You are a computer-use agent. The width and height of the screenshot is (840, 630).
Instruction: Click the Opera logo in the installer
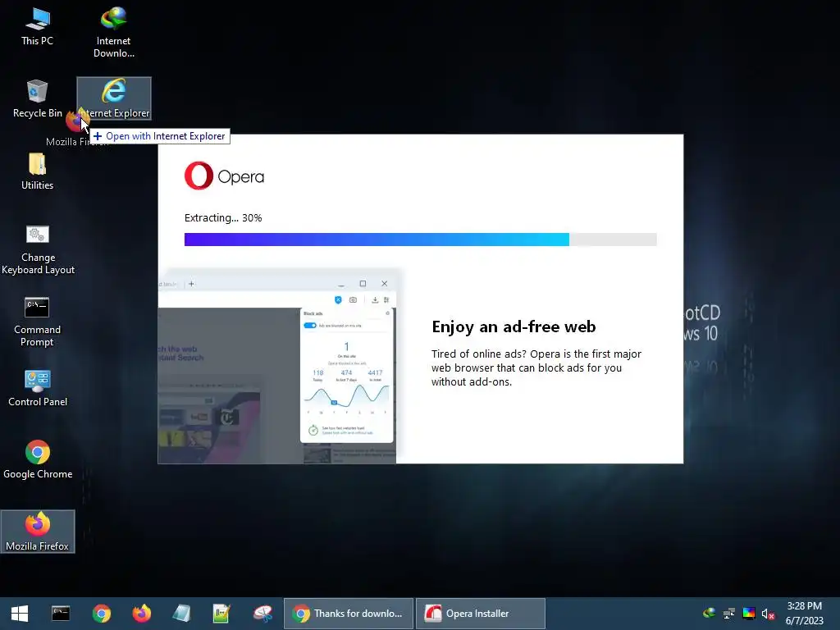pyautogui.click(x=224, y=176)
